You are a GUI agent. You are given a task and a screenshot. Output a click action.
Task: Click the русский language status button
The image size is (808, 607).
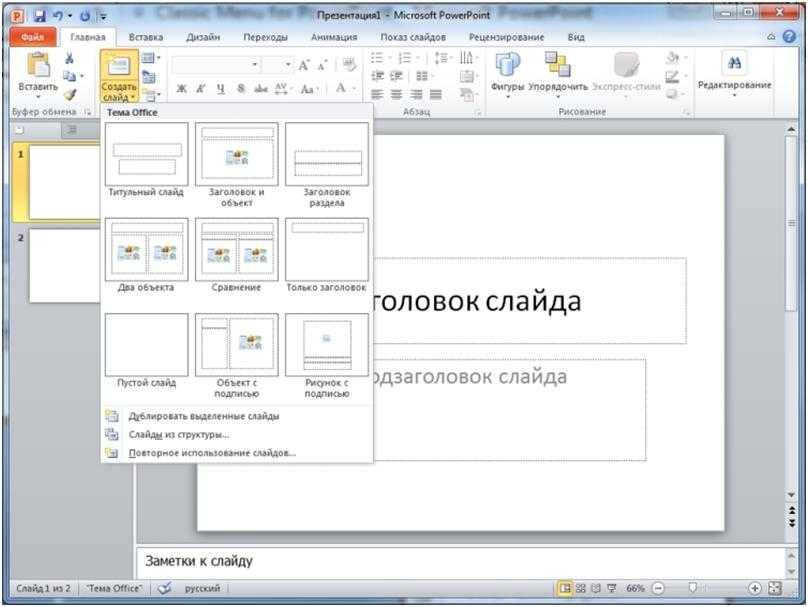click(x=202, y=588)
